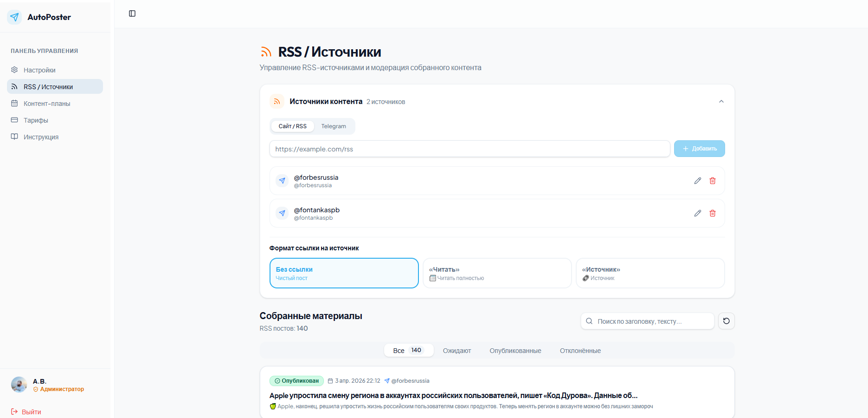Edit the @forbesrussia source
This screenshot has width=868, height=418.
697,181
